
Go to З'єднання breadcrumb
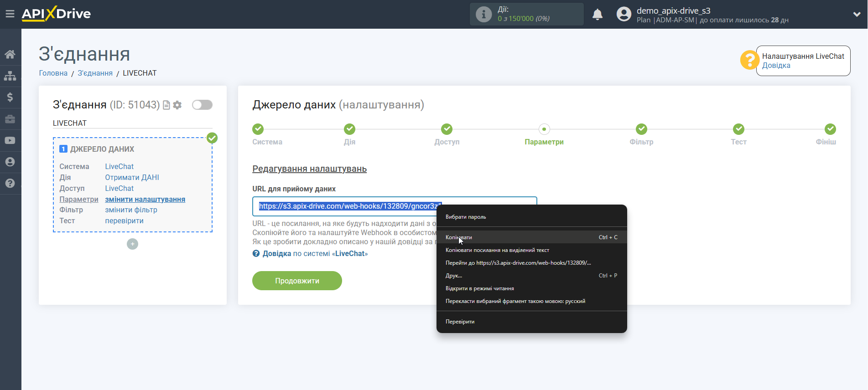pos(95,73)
